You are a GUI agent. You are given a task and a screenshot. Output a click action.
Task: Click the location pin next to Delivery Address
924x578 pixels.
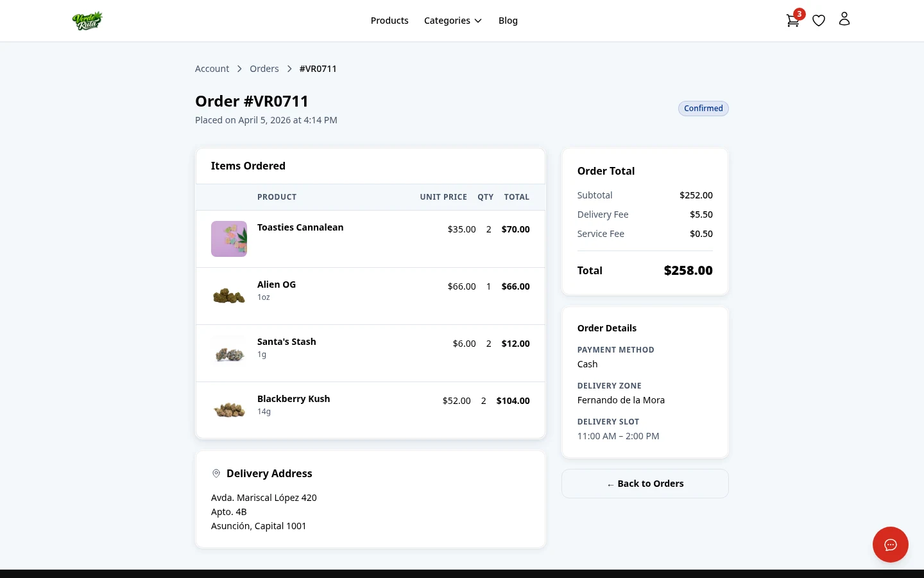point(216,473)
